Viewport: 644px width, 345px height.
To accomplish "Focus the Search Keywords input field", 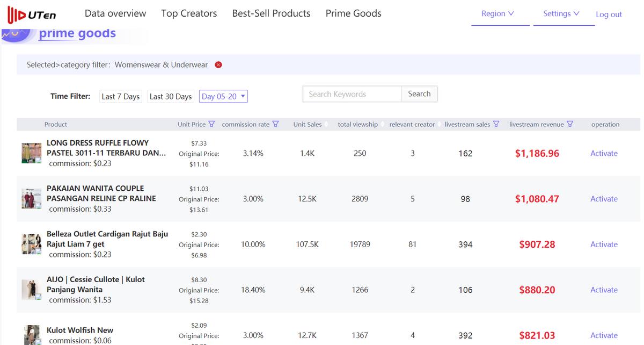I will [352, 94].
